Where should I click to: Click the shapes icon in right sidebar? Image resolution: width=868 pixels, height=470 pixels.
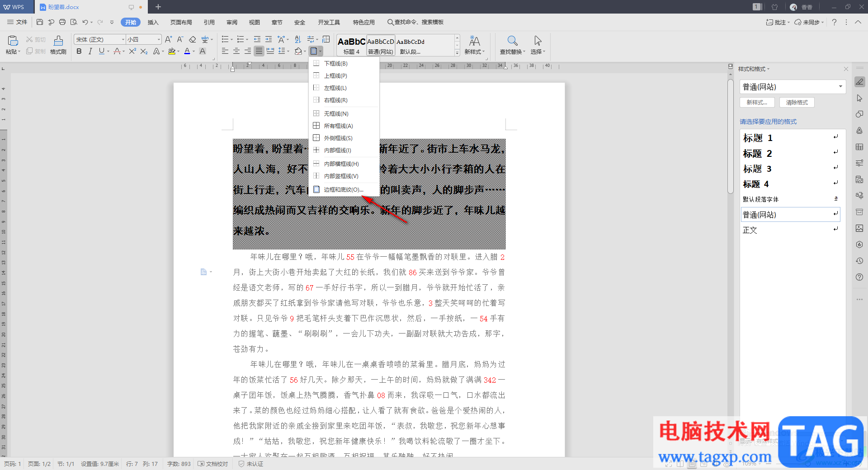click(x=859, y=114)
